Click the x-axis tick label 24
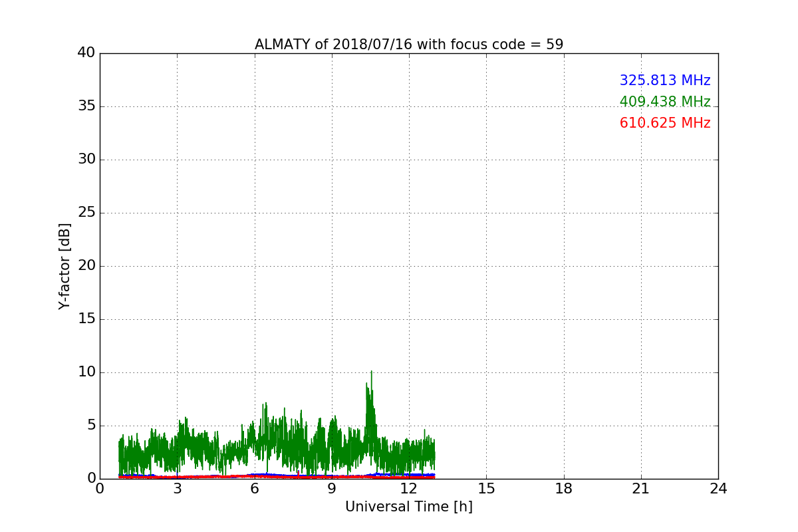The image size is (798, 532). (x=718, y=488)
